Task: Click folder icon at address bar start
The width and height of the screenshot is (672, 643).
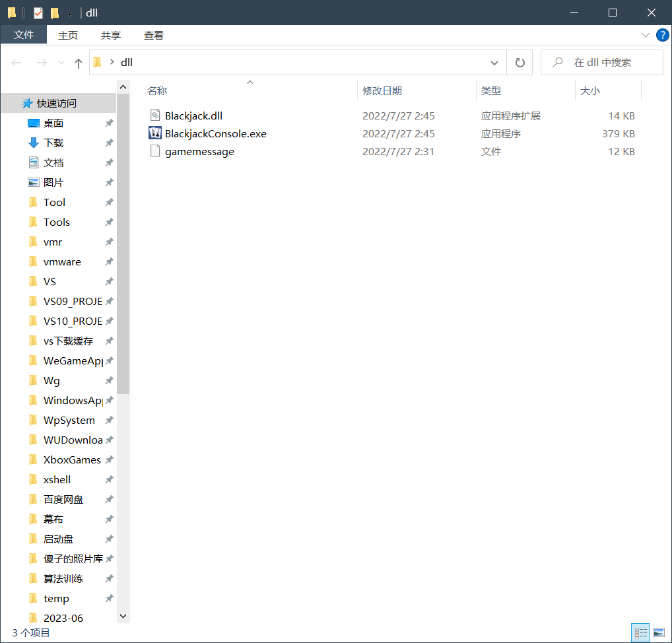Action: point(97,62)
